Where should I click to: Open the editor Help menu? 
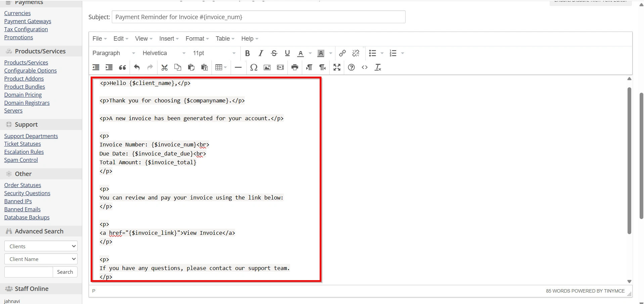tap(250, 39)
